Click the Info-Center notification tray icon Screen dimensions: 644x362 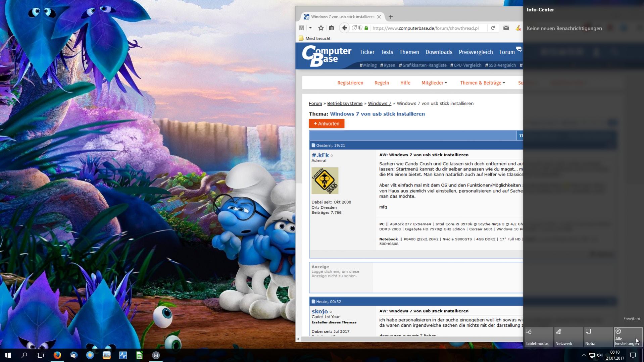tap(633, 355)
